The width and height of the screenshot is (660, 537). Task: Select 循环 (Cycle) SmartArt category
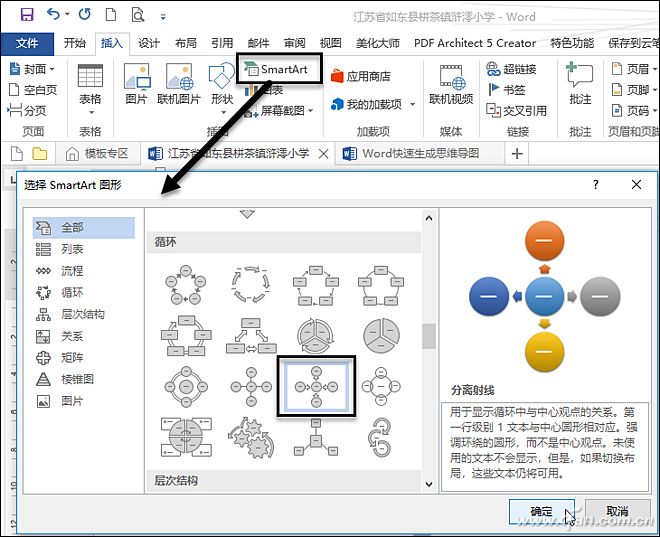[83, 292]
